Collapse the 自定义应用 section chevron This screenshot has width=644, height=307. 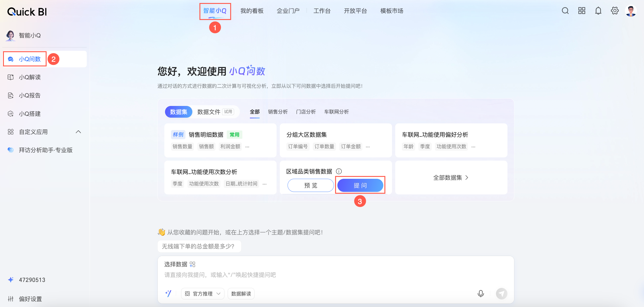pos(78,132)
